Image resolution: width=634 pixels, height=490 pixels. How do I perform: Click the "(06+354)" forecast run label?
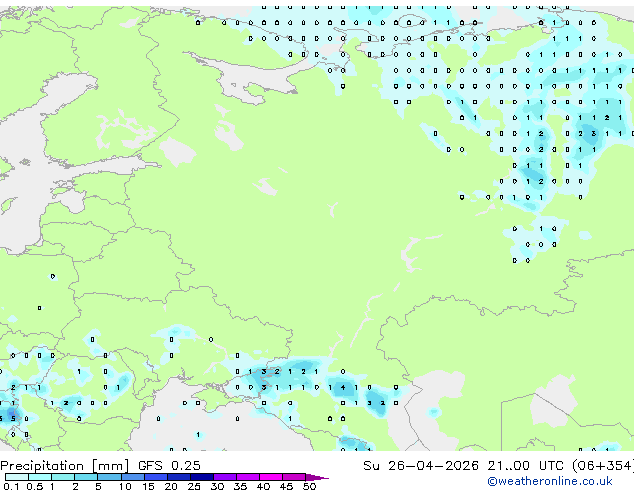tap(603, 466)
